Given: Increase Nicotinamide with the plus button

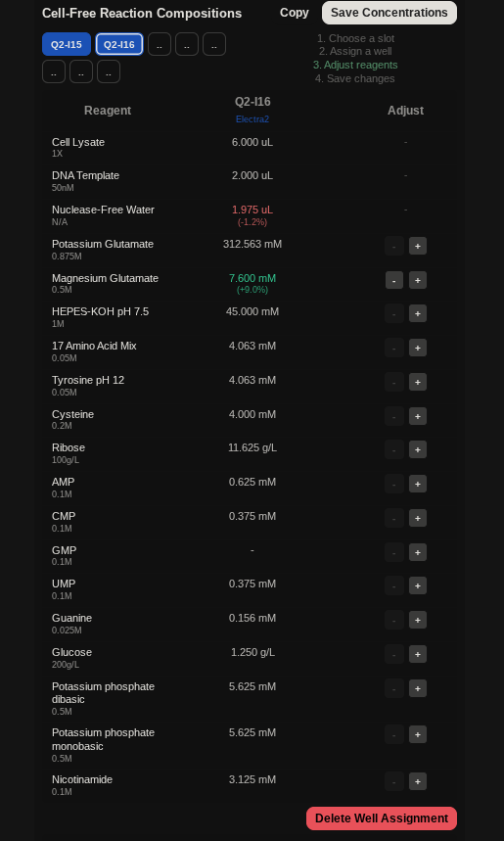Looking at the screenshot, I should point(418,781).
